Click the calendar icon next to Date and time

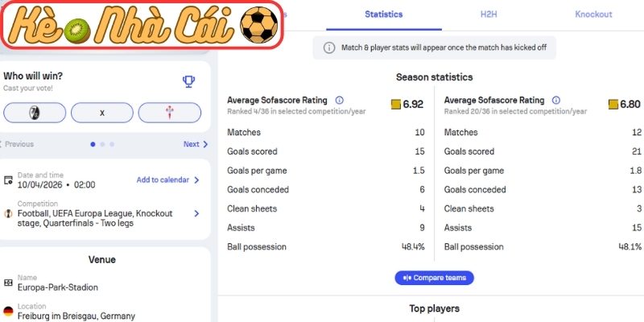click(8, 180)
